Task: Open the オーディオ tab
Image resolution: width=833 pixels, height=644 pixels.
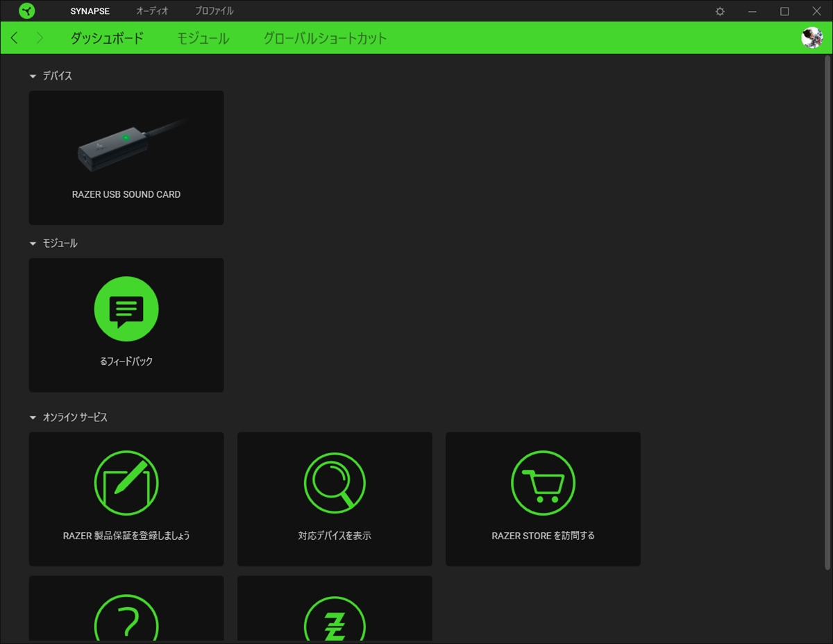Action: (x=152, y=11)
